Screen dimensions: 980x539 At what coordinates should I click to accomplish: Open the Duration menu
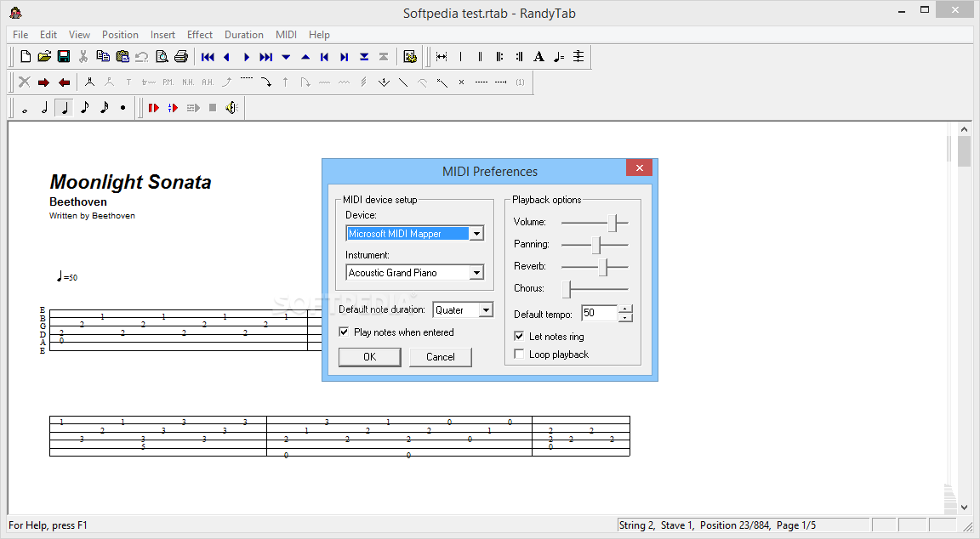[x=244, y=34]
